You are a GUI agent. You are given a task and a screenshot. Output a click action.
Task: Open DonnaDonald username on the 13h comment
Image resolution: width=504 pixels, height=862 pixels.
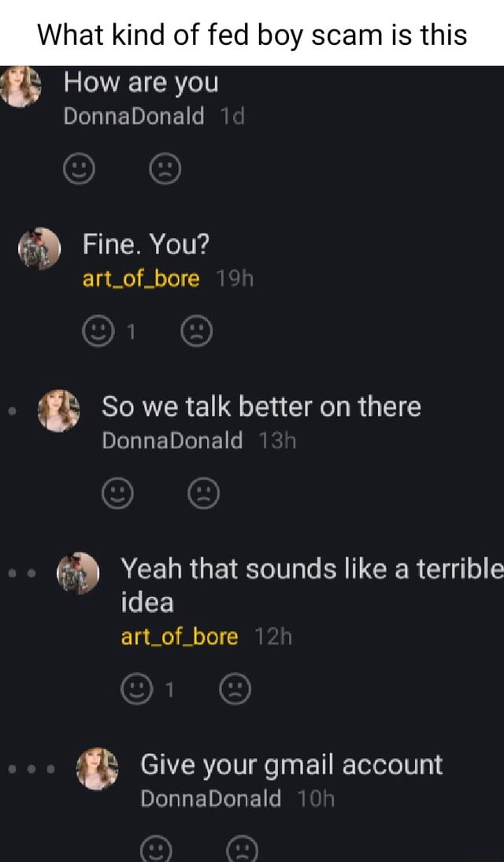[172, 441]
